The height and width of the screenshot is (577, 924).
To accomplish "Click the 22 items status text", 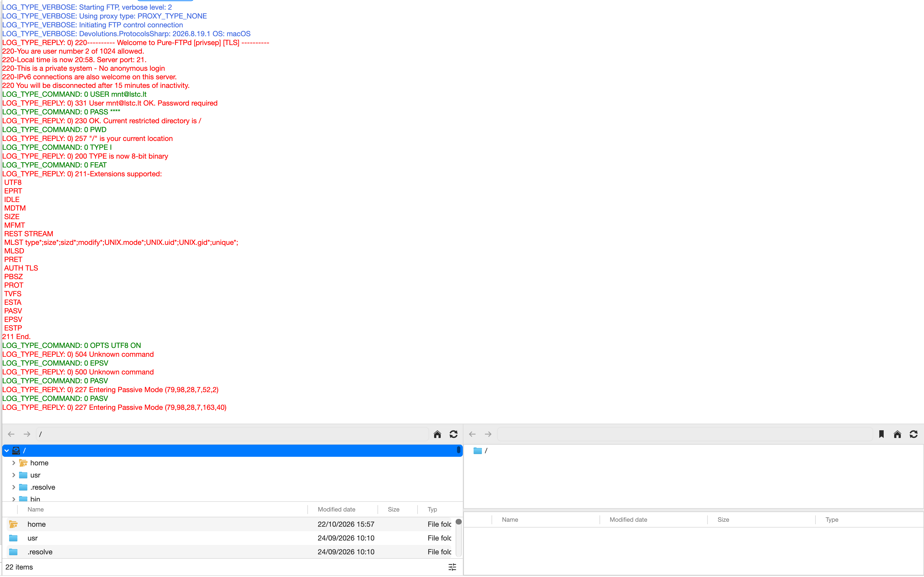I will [x=19, y=567].
